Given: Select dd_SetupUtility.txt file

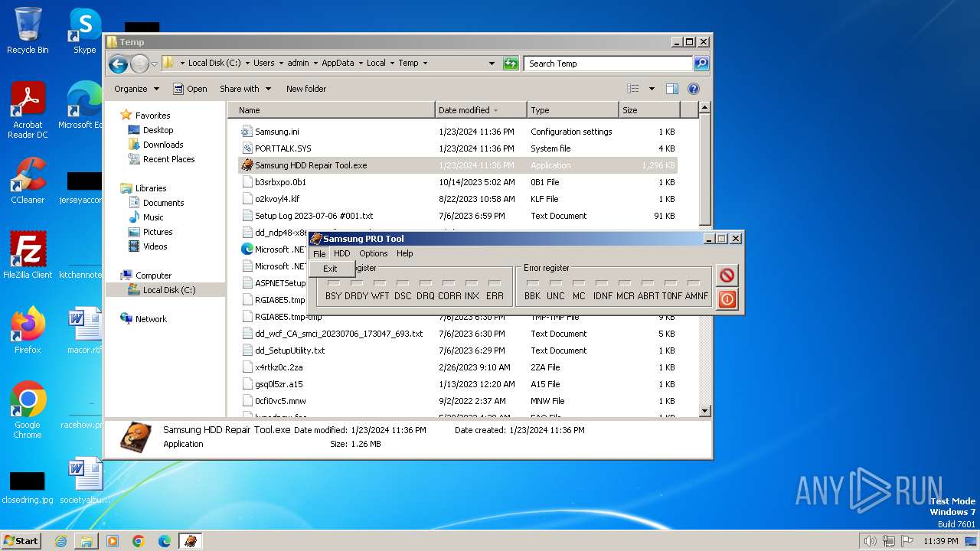Looking at the screenshot, I should [x=289, y=350].
